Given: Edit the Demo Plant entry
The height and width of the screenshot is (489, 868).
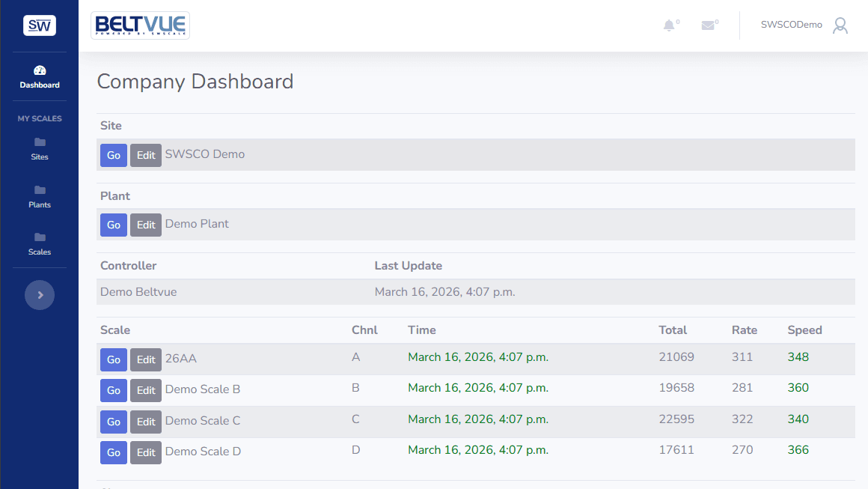Looking at the screenshot, I should click(x=145, y=225).
